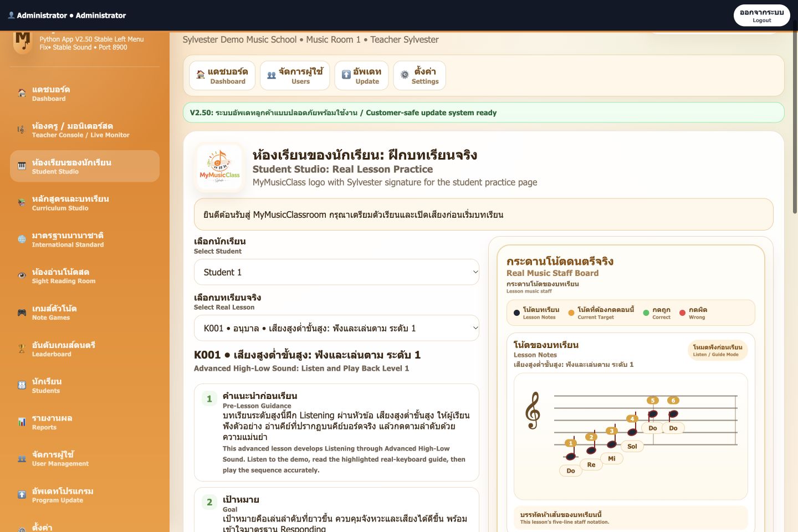Click the red Wrong legend dot
The image size is (798, 532).
[x=683, y=313]
